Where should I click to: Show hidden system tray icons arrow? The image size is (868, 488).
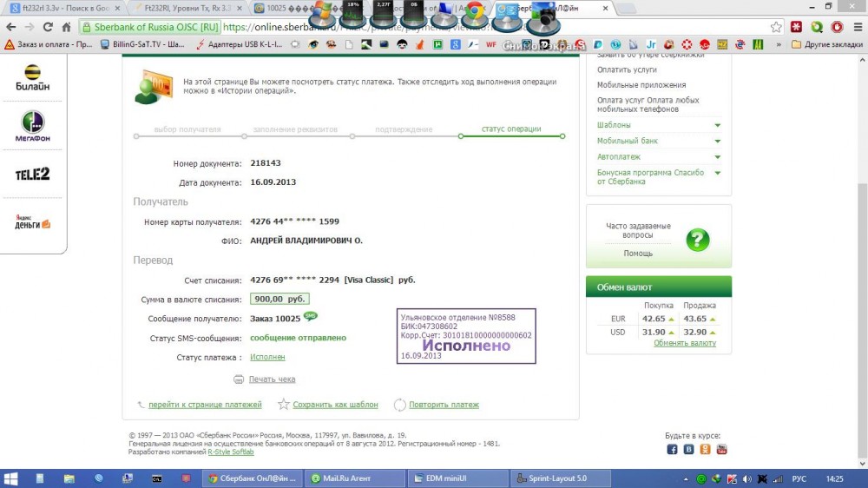click(686, 479)
